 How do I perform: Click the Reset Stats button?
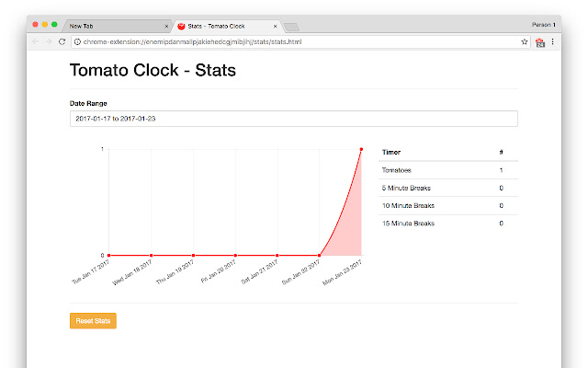pyautogui.click(x=93, y=321)
